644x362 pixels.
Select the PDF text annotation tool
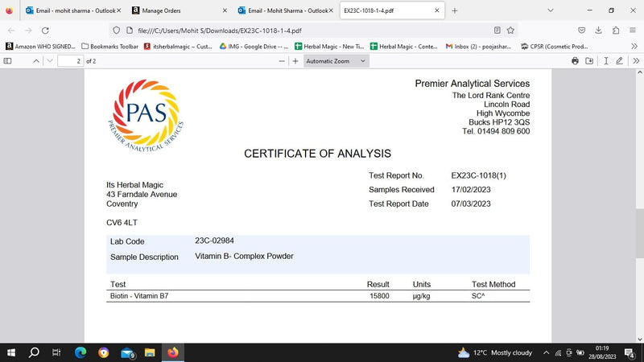point(606,61)
